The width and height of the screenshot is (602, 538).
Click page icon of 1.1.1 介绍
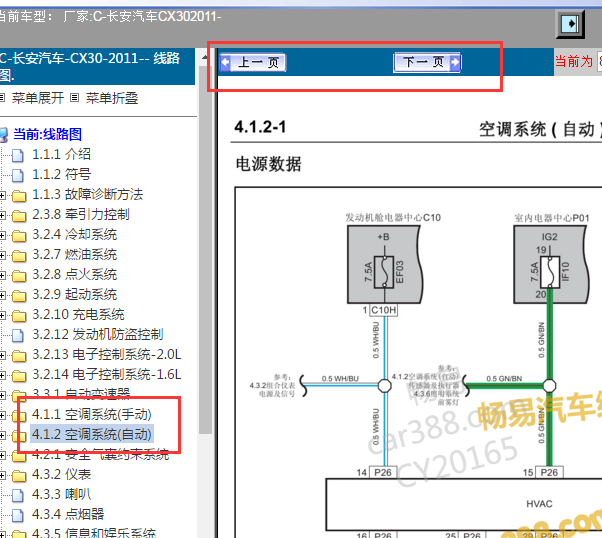[18, 155]
